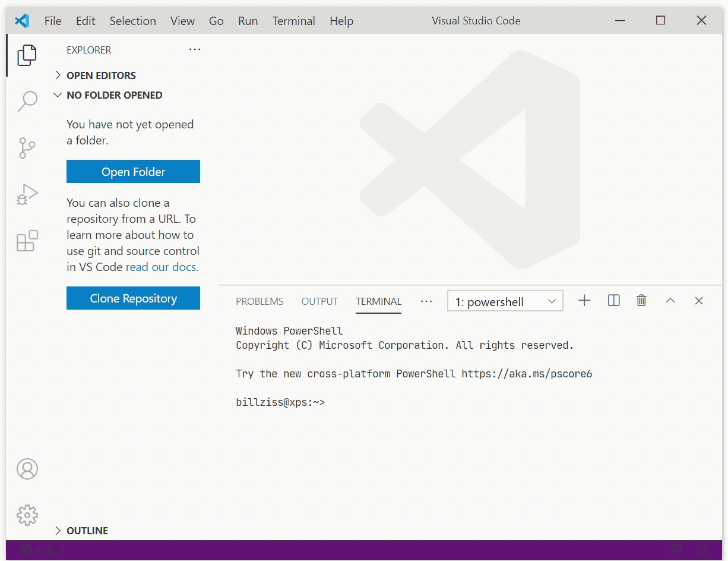Image resolution: width=728 pixels, height=561 pixels.
Task: Open the Extensions view
Action: click(x=27, y=241)
